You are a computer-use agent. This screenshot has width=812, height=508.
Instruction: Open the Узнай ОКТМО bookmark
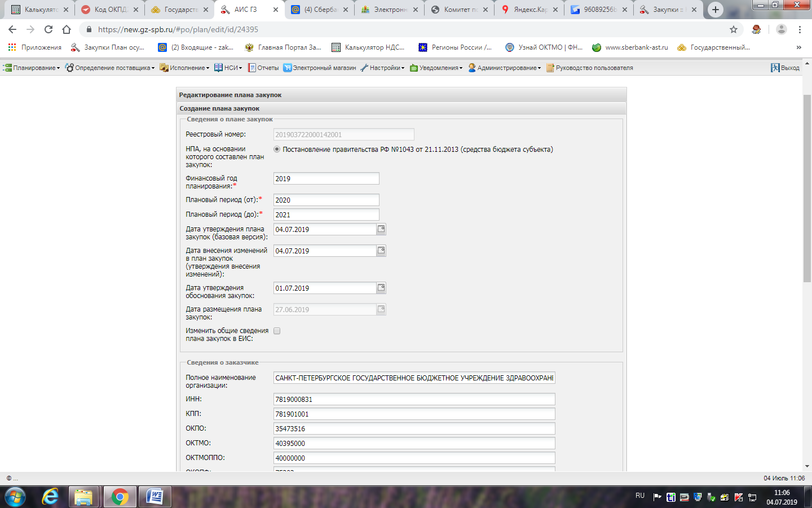[x=544, y=47]
